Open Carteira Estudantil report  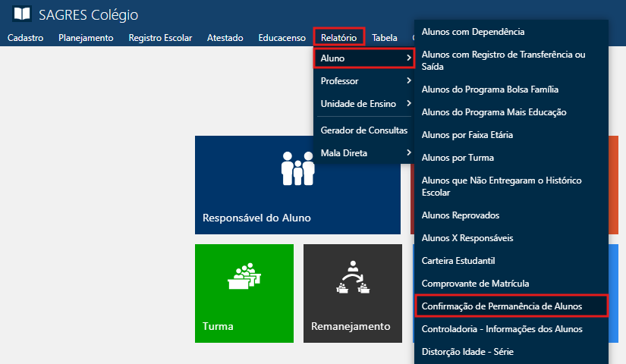(458, 261)
